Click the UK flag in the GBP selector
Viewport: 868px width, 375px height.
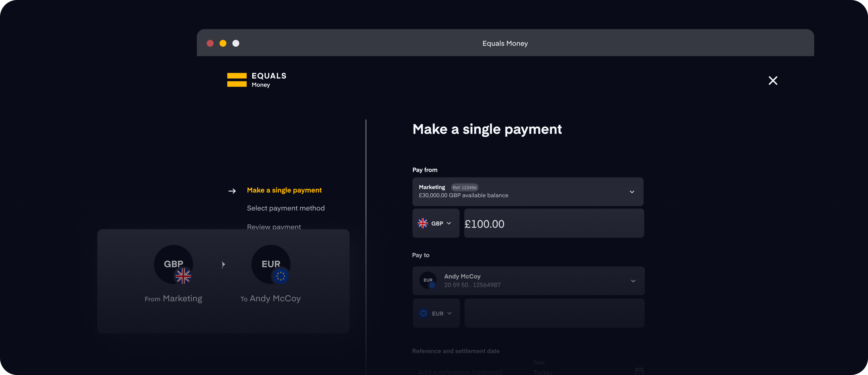coord(423,223)
